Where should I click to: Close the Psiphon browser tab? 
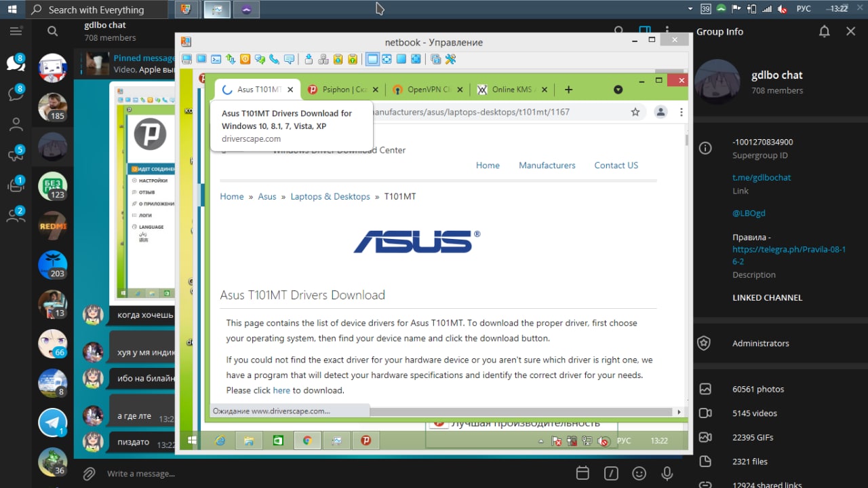click(375, 90)
